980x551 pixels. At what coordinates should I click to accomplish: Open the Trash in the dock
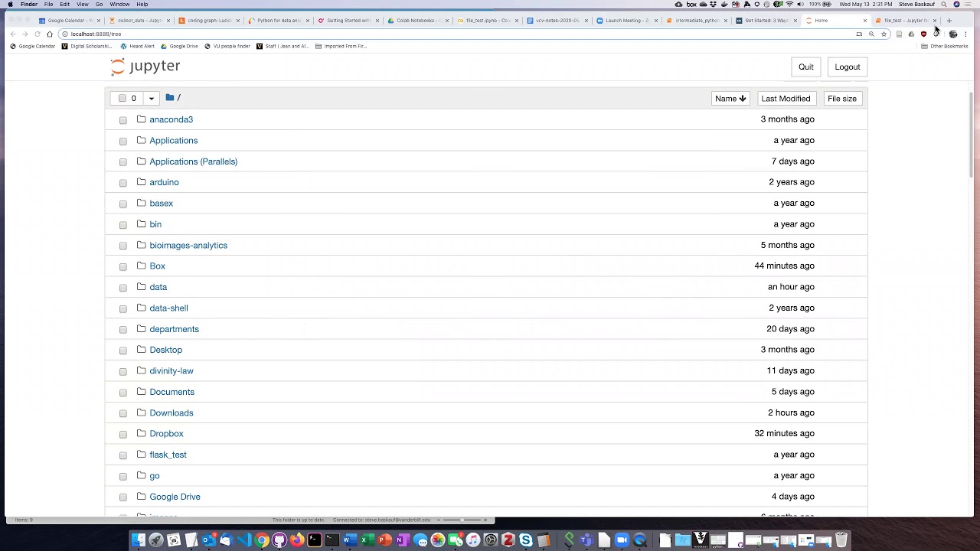(841, 540)
